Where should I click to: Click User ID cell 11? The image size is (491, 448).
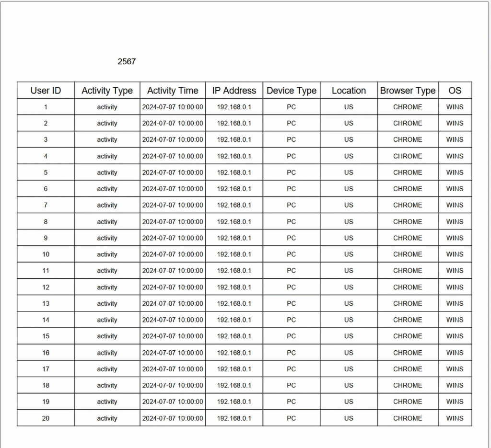[46, 271]
